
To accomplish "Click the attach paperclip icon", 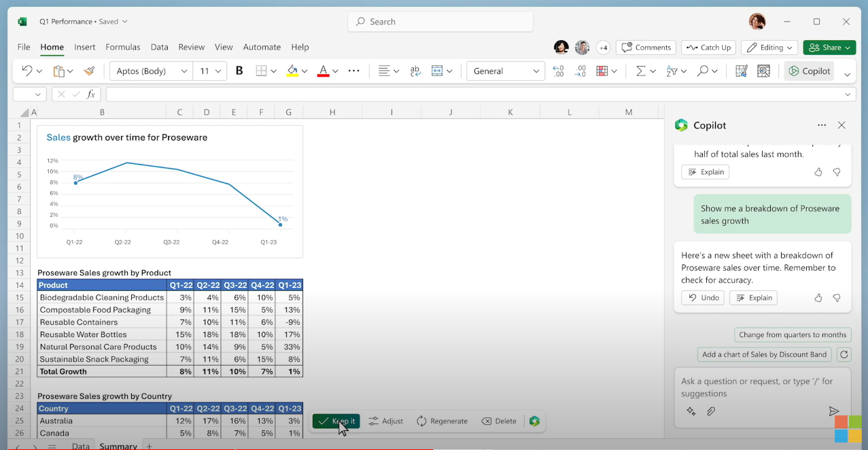I will click(711, 411).
